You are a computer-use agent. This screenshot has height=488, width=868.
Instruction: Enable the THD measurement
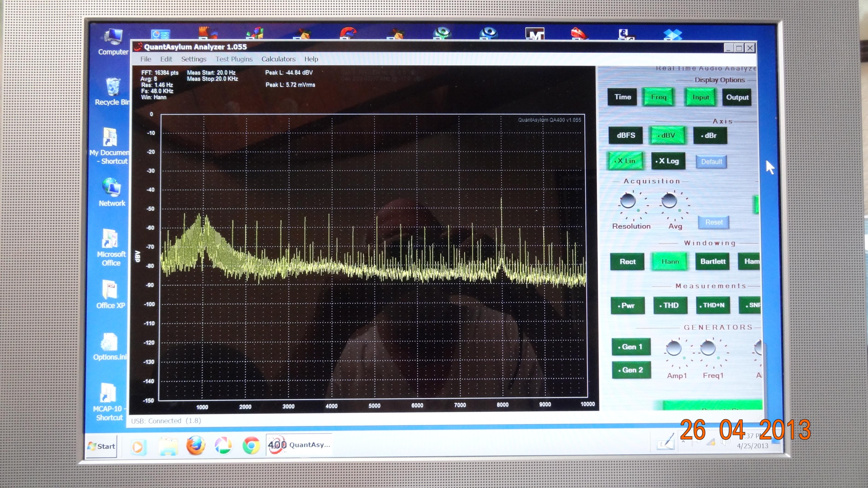tap(670, 305)
